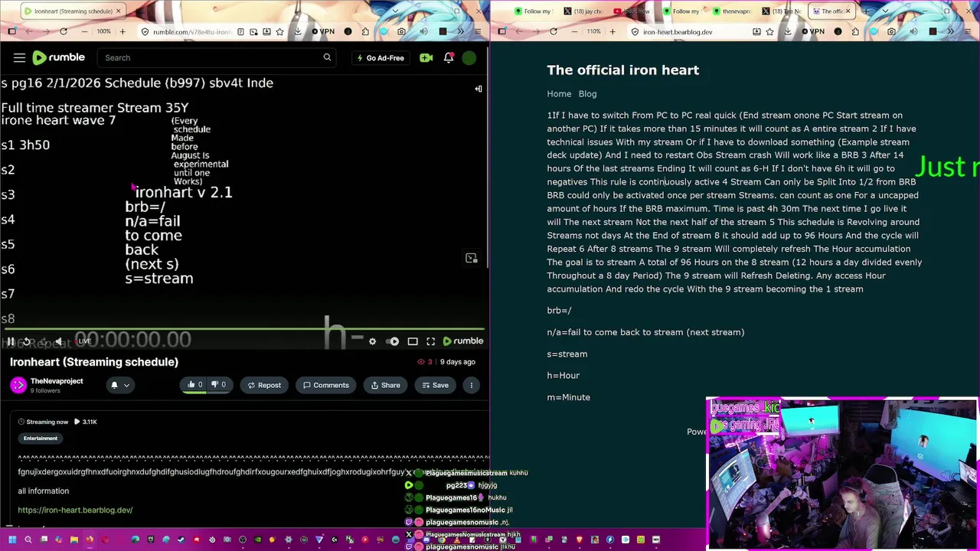Open the Windows Start menu
980x551 pixels.
(12, 540)
